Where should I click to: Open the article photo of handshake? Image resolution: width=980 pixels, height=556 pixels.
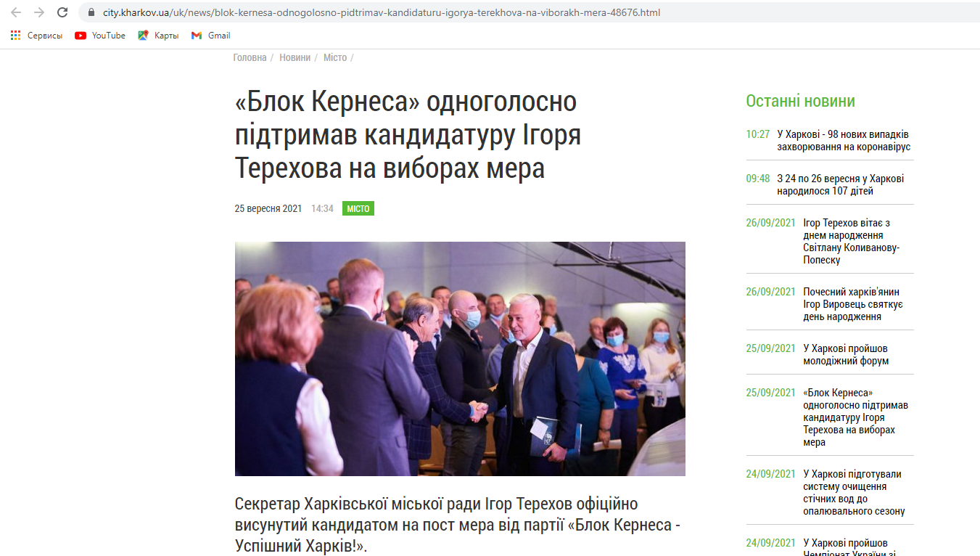(x=460, y=359)
